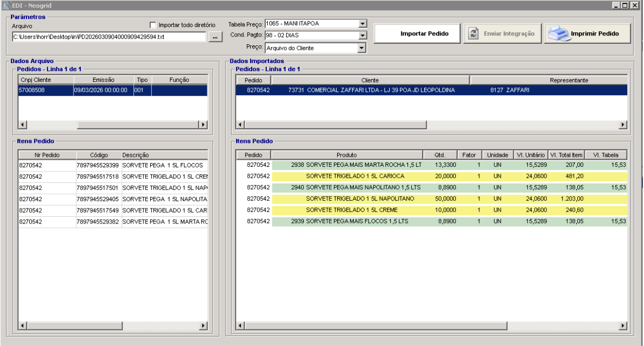Image resolution: width=644 pixels, height=346 pixels.
Task: Click right scroll arrow in Dados Arquivo Pedidos
Action: pos(203,125)
